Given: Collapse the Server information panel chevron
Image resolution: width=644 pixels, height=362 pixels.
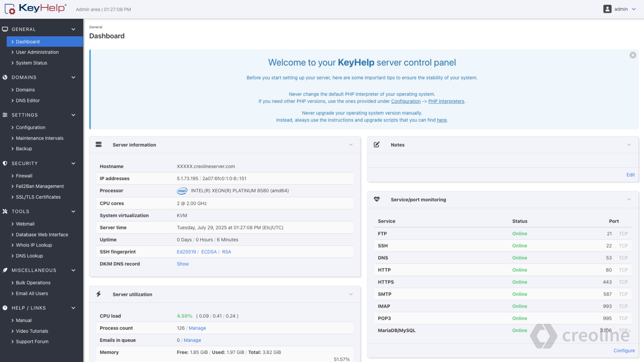Looking at the screenshot, I should [x=351, y=145].
